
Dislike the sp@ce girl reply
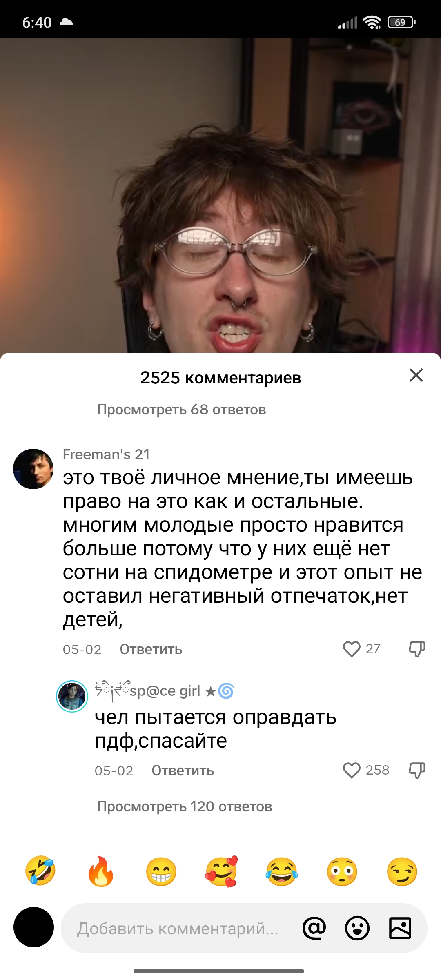click(x=417, y=770)
